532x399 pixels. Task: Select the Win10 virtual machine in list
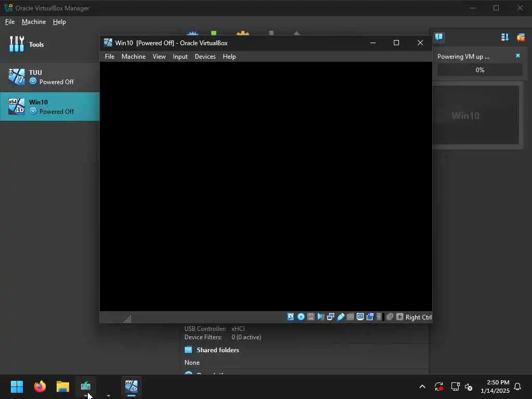50,107
